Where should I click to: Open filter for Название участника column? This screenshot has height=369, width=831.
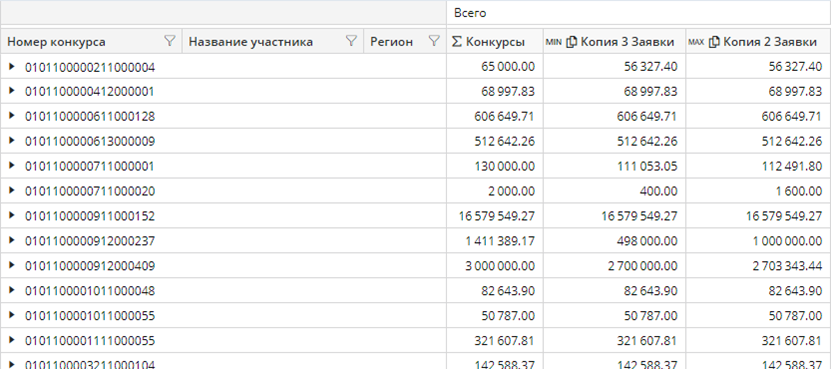351,41
